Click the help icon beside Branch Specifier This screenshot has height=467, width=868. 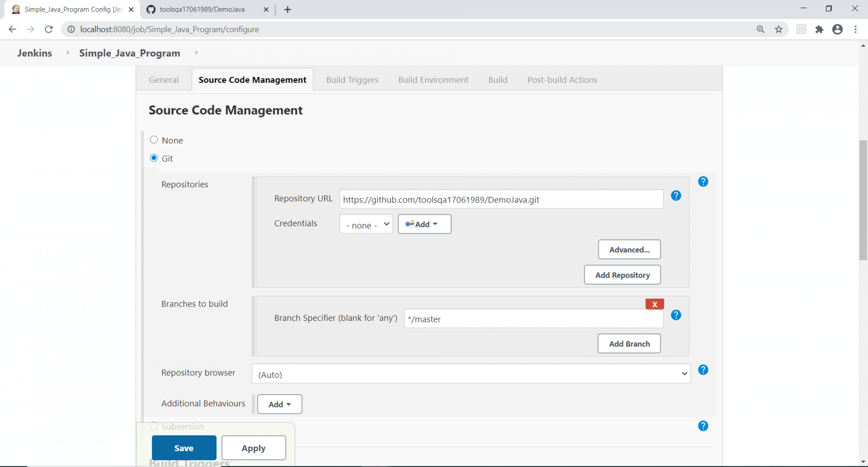(x=676, y=315)
